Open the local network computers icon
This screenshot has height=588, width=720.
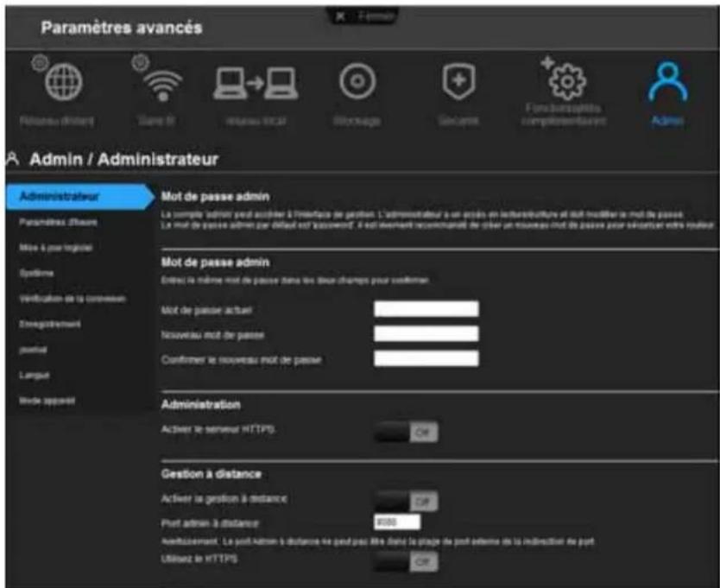pyautogui.click(x=256, y=83)
